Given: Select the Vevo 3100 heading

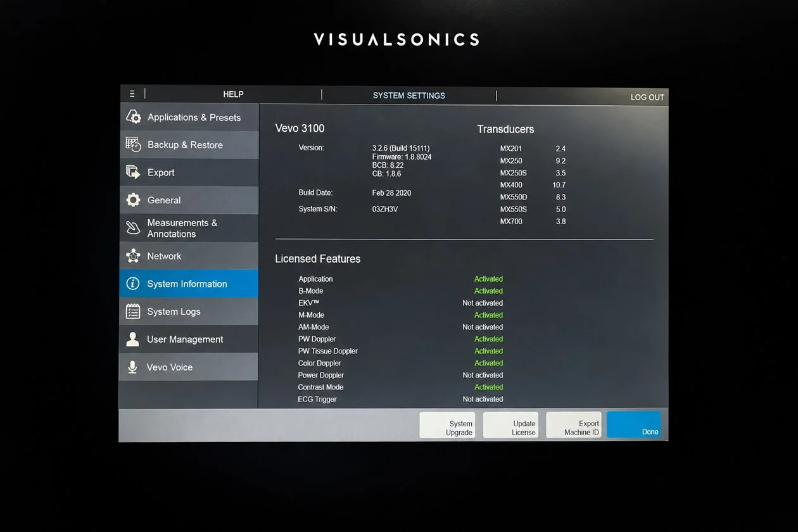Looking at the screenshot, I should point(300,129).
